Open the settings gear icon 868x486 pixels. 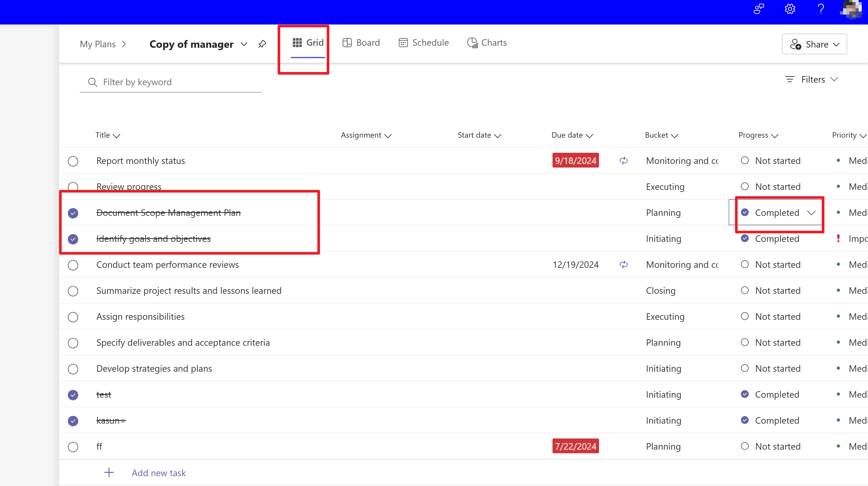[x=790, y=9]
